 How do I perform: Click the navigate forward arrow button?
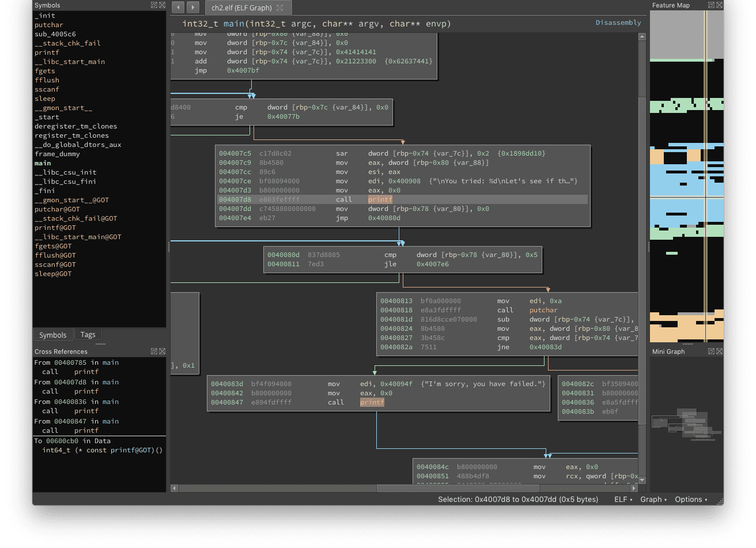(193, 7)
